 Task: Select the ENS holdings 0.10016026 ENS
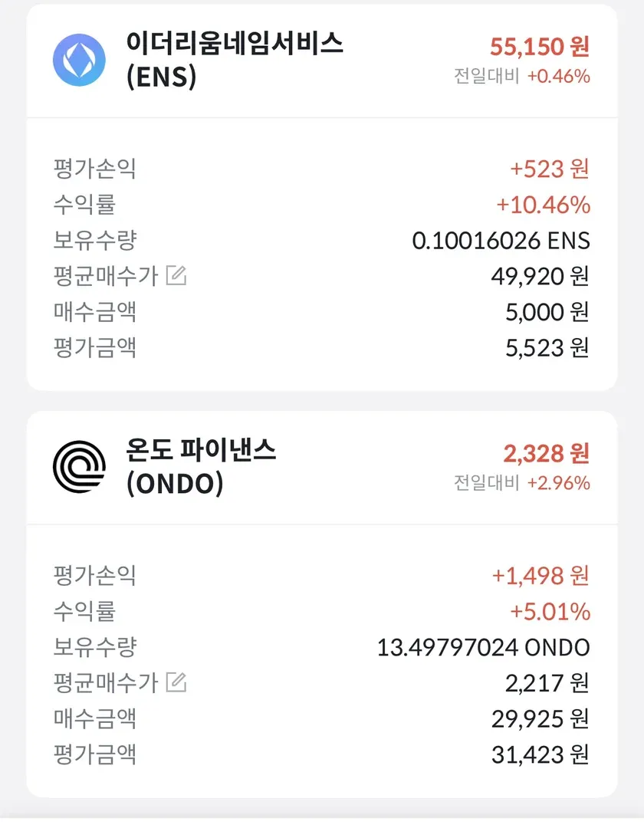coord(501,241)
